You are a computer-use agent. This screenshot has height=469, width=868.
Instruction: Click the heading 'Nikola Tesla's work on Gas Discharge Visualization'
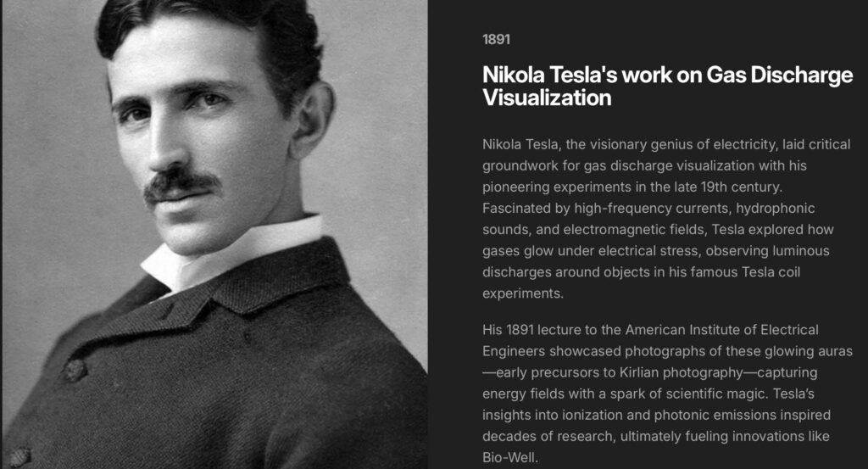tap(667, 86)
